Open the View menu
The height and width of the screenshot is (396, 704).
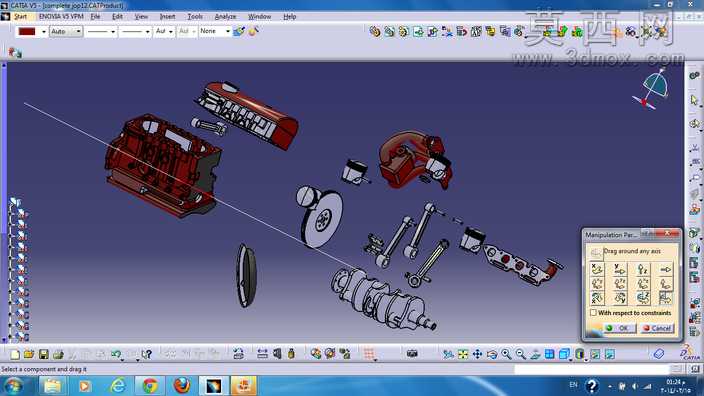coord(141,17)
